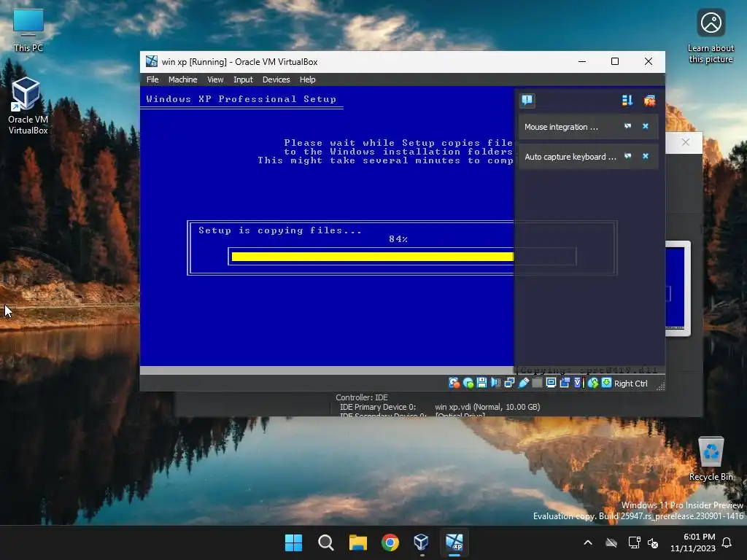Click the hard disk activity status icon
Viewport: 747px width, 560px height.
pyautogui.click(x=454, y=383)
